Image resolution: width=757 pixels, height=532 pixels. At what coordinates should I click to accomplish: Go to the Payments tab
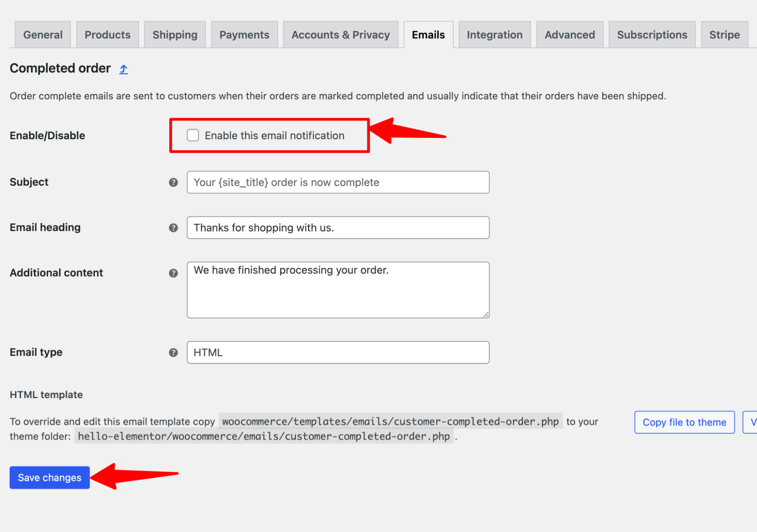coord(244,34)
